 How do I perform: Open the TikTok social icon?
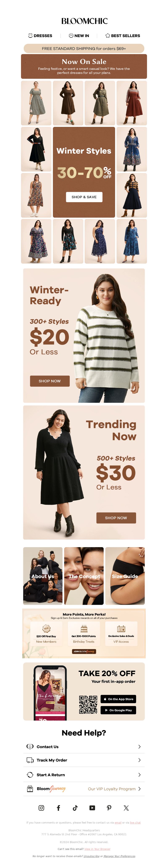pyautogui.click(x=75, y=808)
